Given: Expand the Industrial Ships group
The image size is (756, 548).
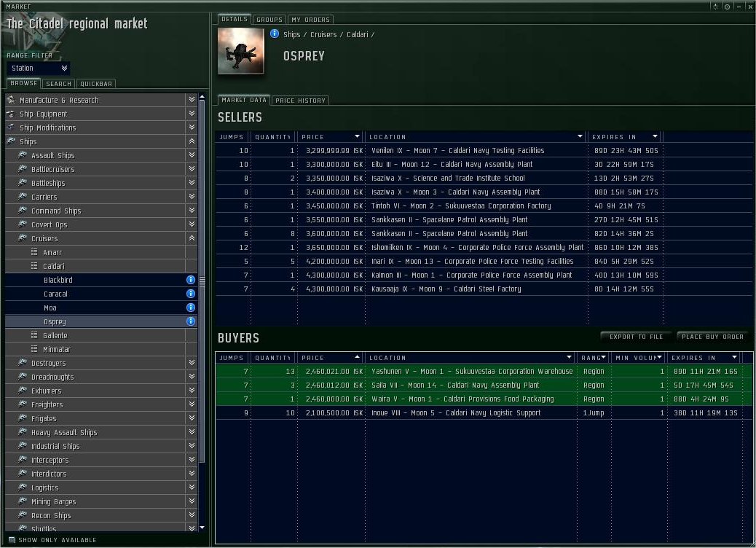Looking at the screenshot, I should click(x=192, y=446).
